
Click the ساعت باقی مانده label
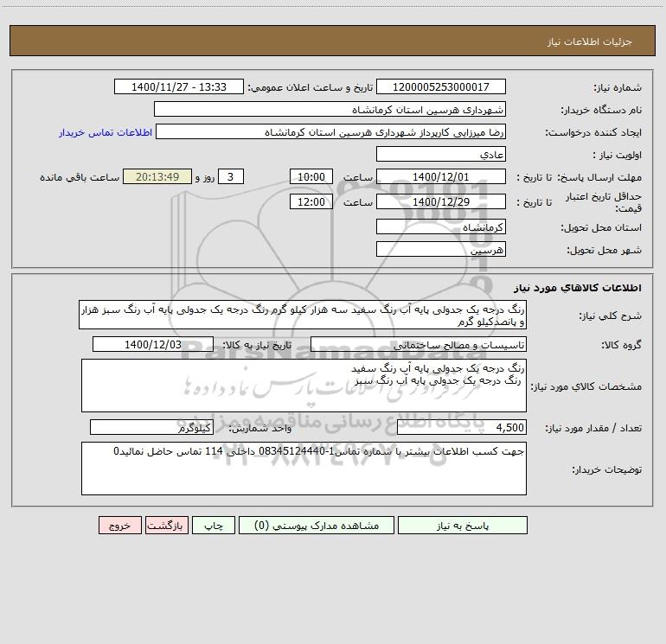pyautogui.click(x=80, y=177)
